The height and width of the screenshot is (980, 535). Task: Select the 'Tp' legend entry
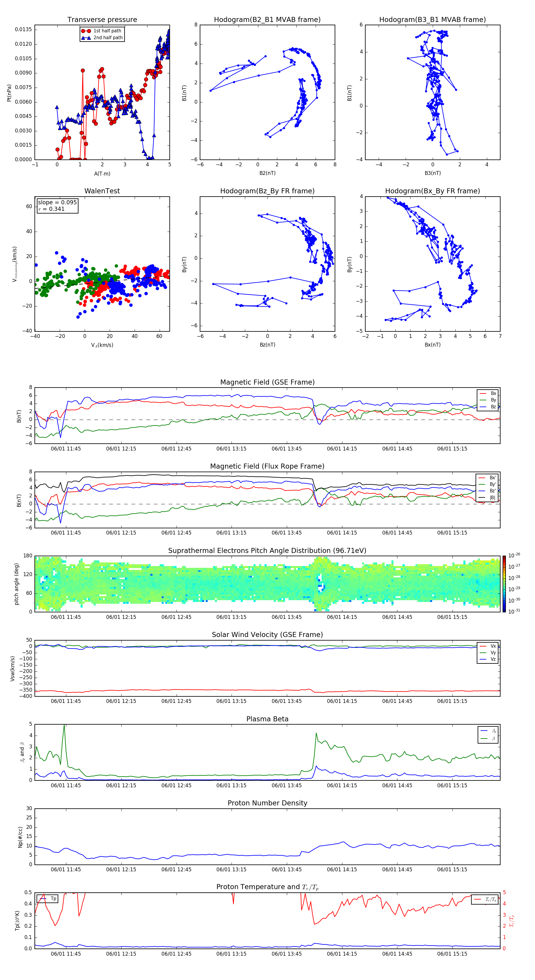pos(48,899)
